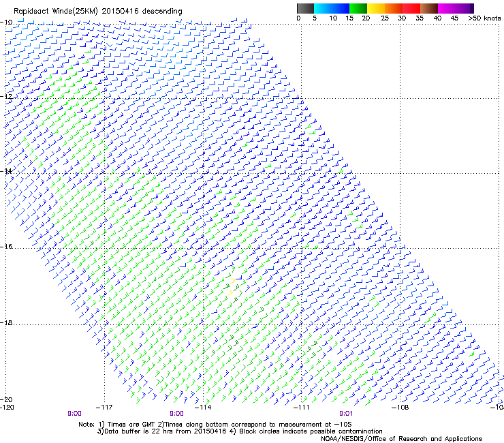Click the Rapidscat Winds title text
Screen dimensions: 504x443
97,12
